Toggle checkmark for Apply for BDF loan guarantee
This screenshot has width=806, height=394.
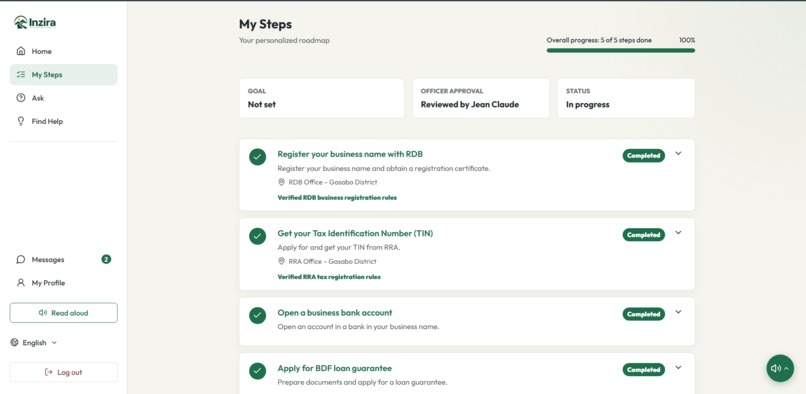258,371
